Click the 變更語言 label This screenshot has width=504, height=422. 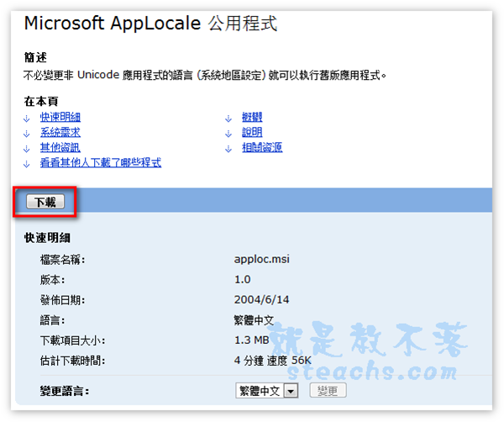tap(65, 391)
